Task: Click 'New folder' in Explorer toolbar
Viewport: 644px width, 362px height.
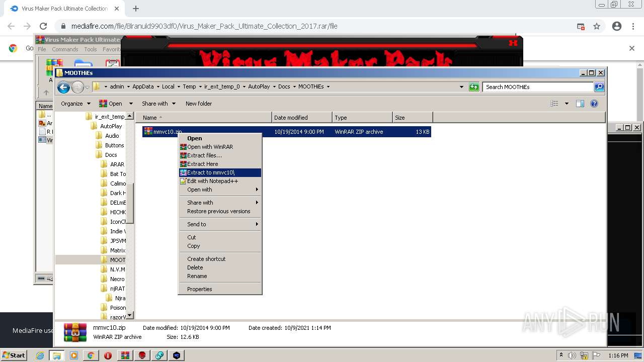Action: [x=199, y=104]
